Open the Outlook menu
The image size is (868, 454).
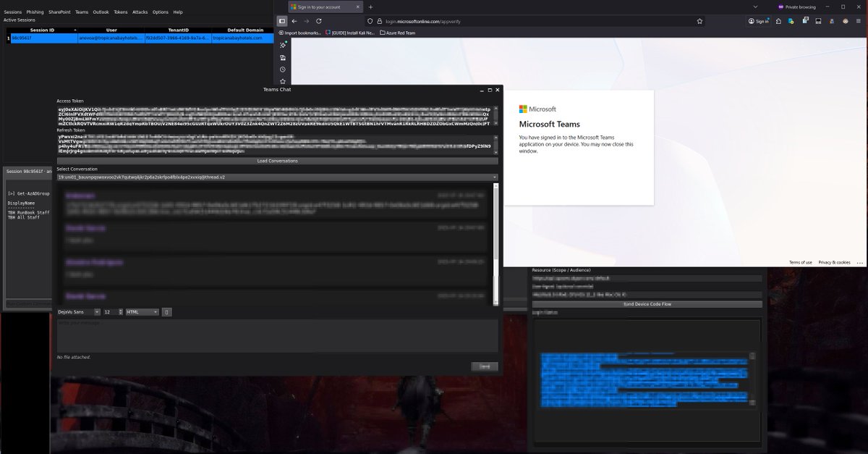click(101, 12)
